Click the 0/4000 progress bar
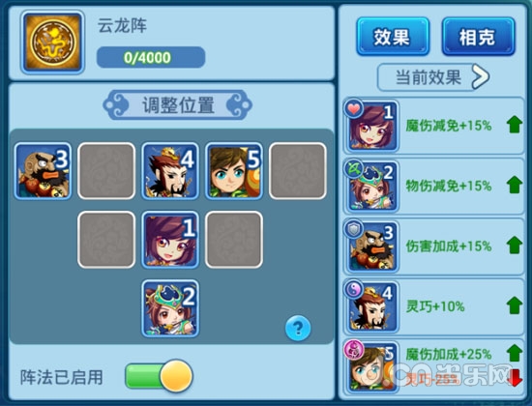Image resolution: width=532 pixels, height=406 pixels. pos(151,57)
